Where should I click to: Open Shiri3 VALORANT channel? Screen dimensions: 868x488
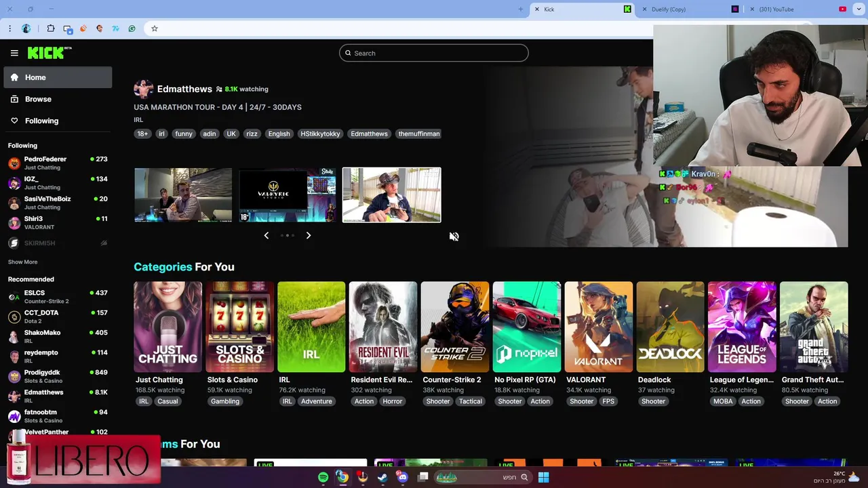click(x=58, y=222)
